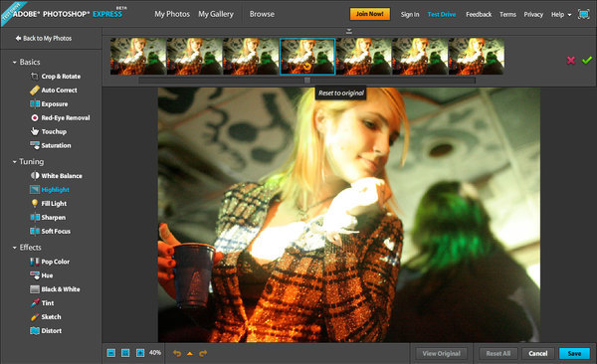
Task: Switch to the Browse tab
Action: pos(262,14)
